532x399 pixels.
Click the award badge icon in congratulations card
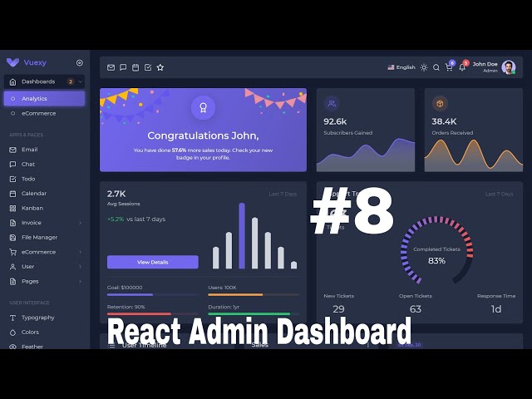pos(203,107)
